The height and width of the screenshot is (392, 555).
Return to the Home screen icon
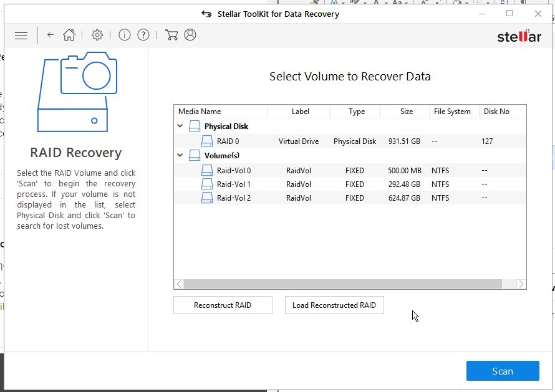tap(69, 36)
